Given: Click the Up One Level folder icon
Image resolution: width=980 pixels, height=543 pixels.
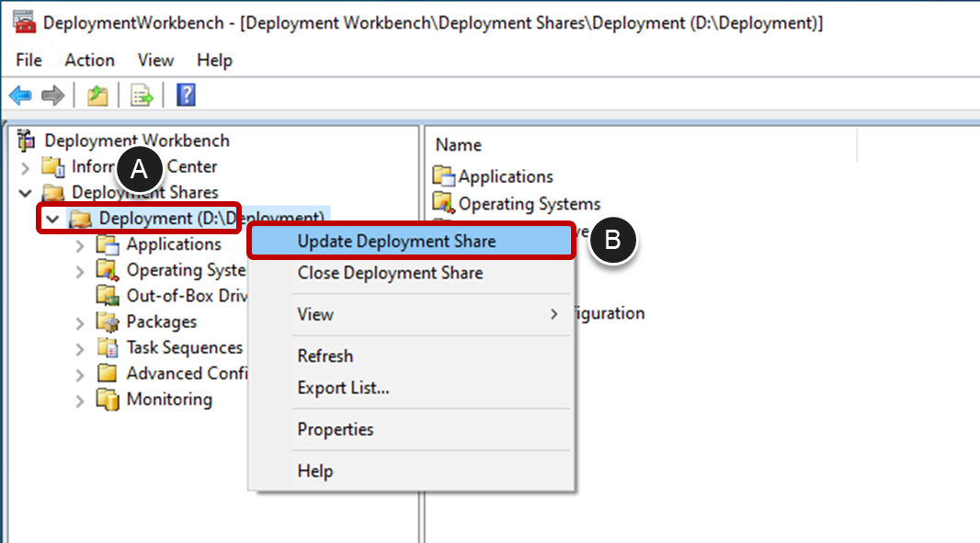Looking at the screenshot, I should 97,96.
